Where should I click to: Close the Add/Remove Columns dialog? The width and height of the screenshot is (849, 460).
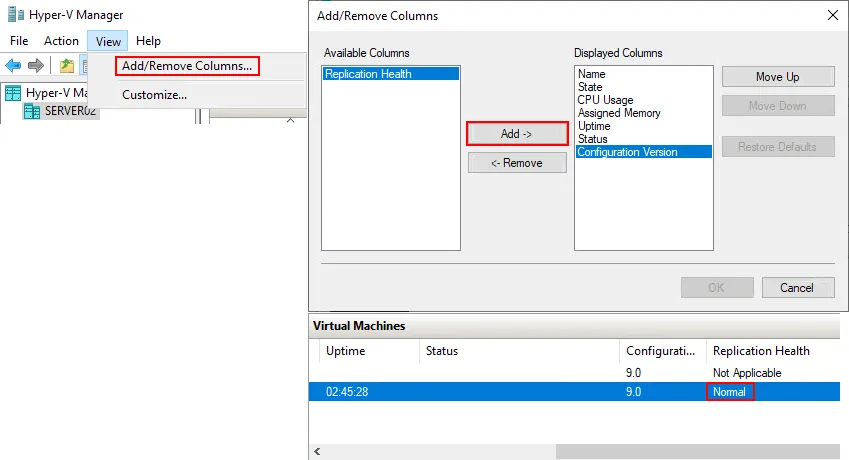[832, 16]
